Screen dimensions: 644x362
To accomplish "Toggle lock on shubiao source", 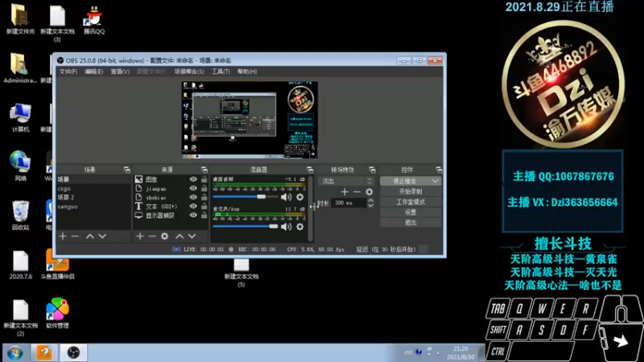I will (x=204, y=197).
